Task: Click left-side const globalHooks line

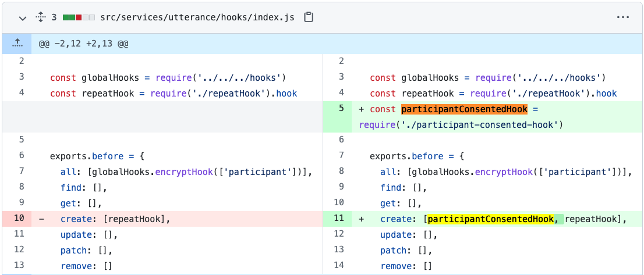Action: click(x=168, y=78)
